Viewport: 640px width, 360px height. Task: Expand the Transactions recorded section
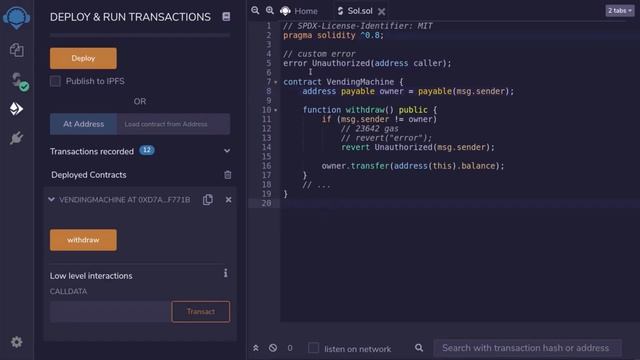[227, 151]
